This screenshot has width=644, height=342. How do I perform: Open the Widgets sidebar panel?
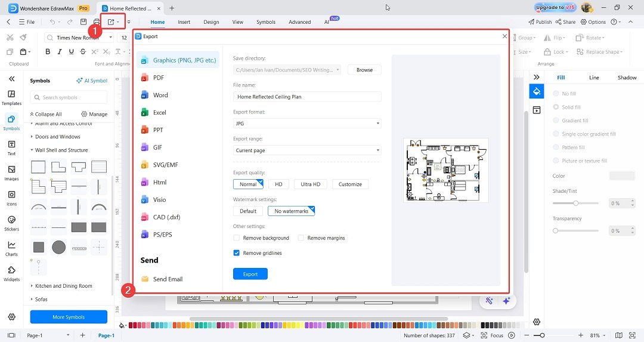point(11,273)
